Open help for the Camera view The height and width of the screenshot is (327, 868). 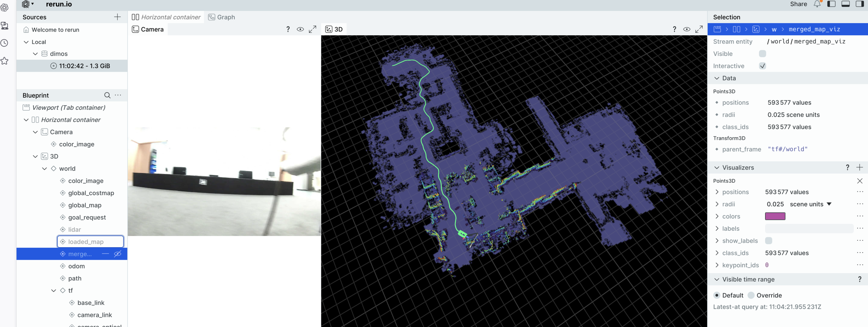coord(288,29)
